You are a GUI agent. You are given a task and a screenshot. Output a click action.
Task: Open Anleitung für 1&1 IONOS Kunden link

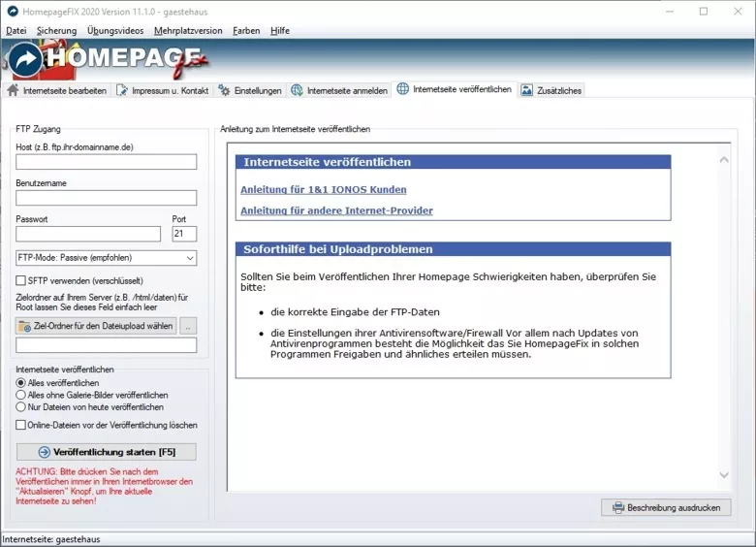pos(323,190)
